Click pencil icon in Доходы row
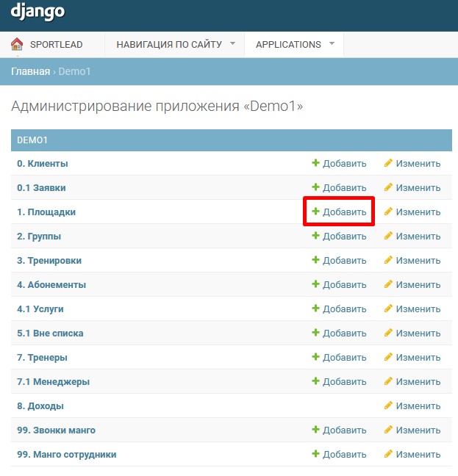This screenshot has height=476, width=458. 389,405
